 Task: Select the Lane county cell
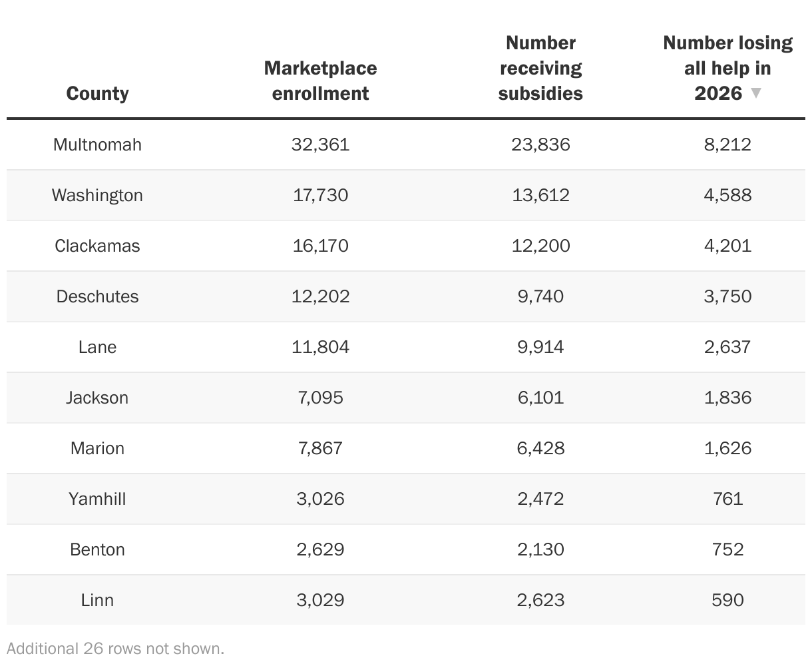tap(97, 347)
